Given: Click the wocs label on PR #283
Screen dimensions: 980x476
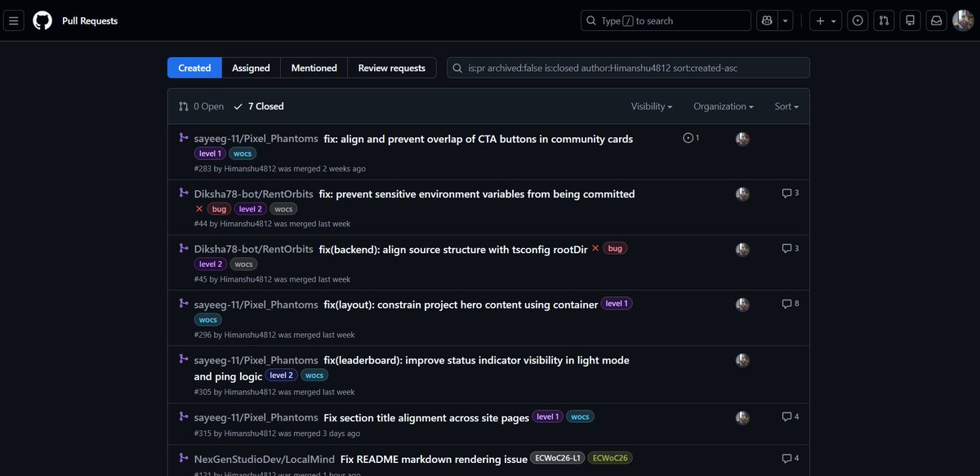Looking at the screenshot, I should click(243, 153).
